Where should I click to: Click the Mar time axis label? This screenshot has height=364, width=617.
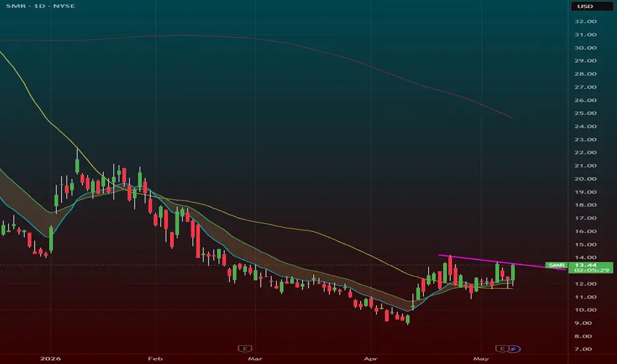pos(255,359)
